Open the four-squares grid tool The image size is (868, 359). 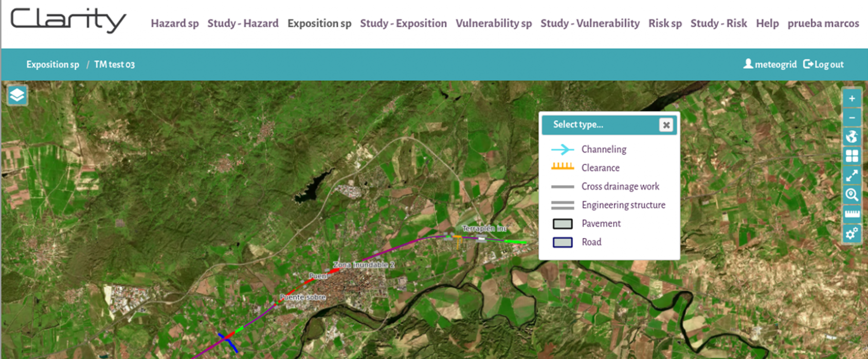(852, 156)
